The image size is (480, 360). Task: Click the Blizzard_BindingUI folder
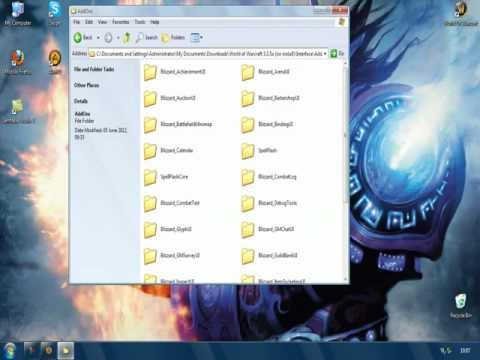(x=267, y=124)
